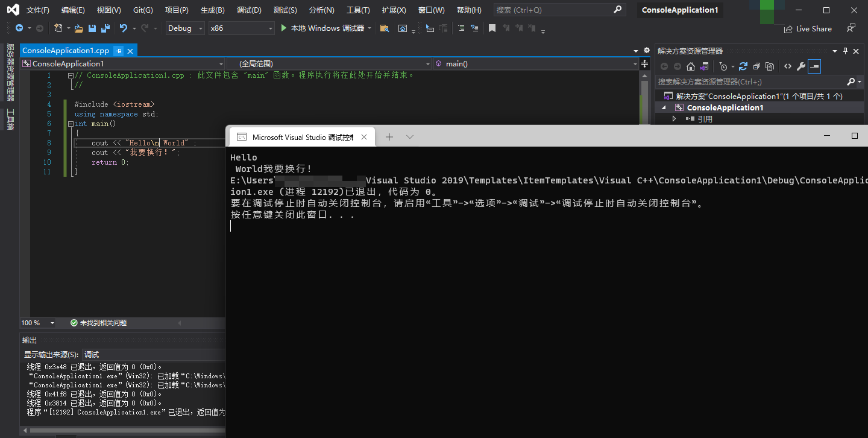Click the Solution Explorer search field

[747, 81]
